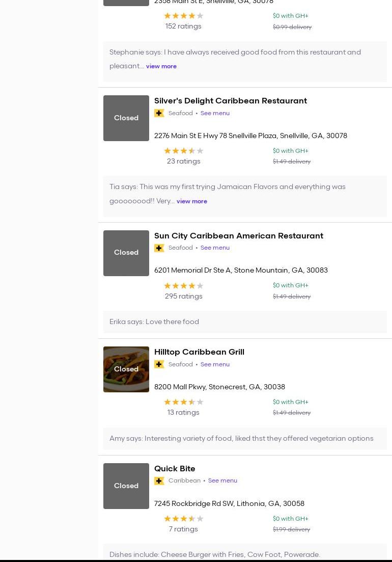This screenshot has width=392, height=562.
Task: Click Sun City's Closed thumbnail image
Action: (126, 253)
